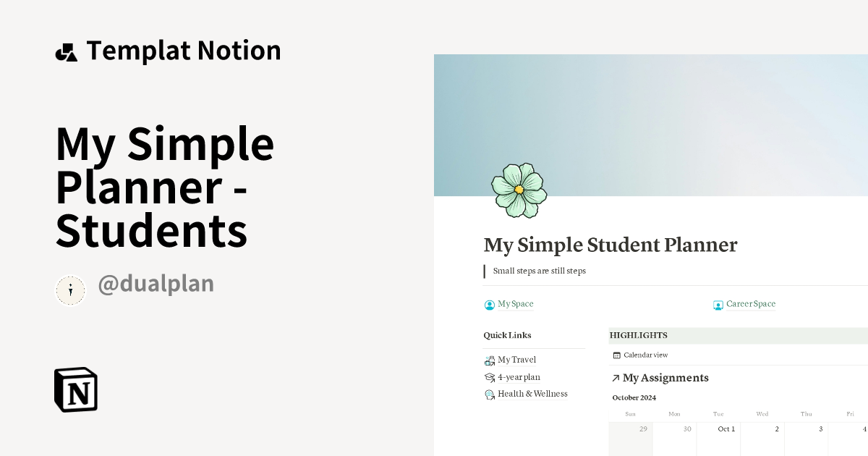Image resolution: width=868 pixels, height=456 pixels.
Task: Click the My Travel suitcase icon
Action: [490, 360]
